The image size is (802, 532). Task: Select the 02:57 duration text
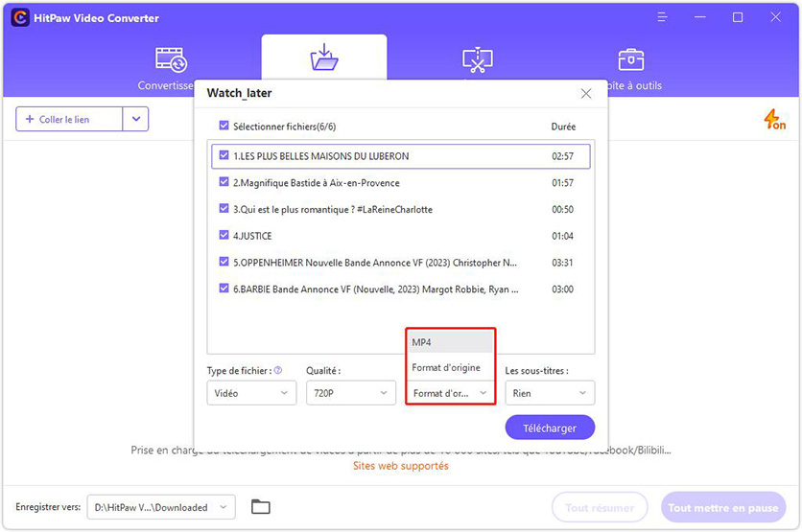click(x=562, y=156)
